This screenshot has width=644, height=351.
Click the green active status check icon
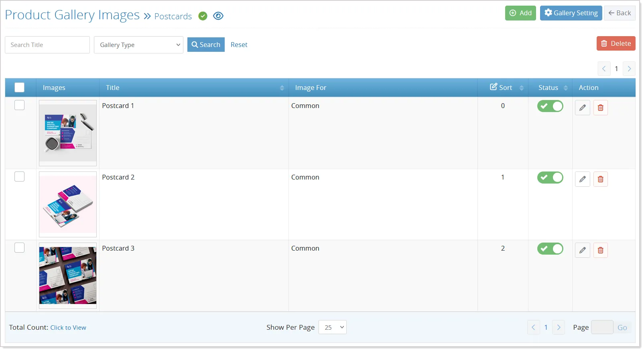pyautogui.click(x=203, y=16)
